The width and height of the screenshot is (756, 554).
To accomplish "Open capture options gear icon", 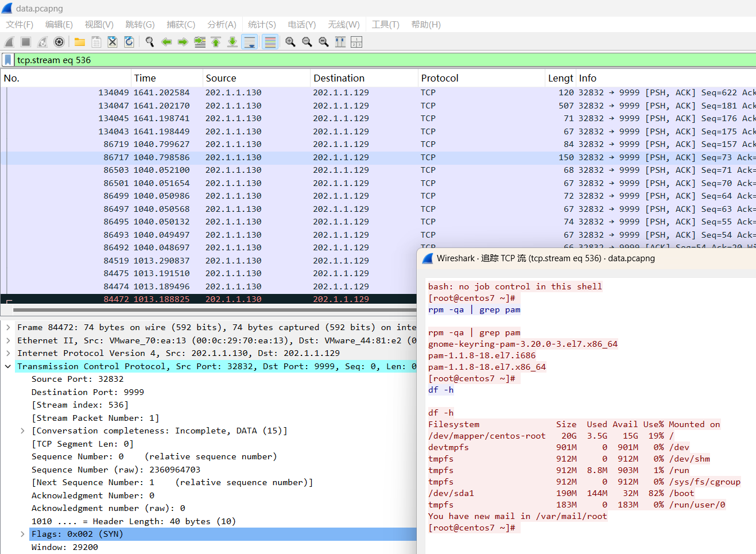I will tap(59, 42).
